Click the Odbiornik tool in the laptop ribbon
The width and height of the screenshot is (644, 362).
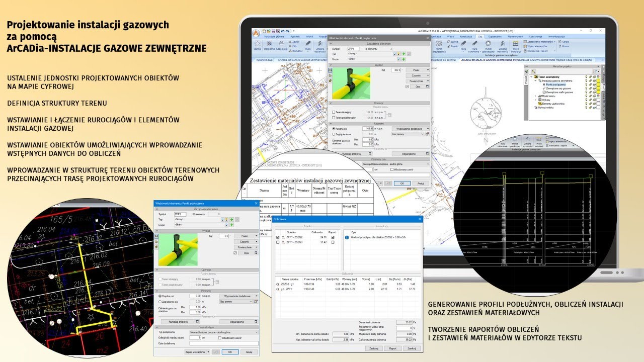(x=269, y=46)
